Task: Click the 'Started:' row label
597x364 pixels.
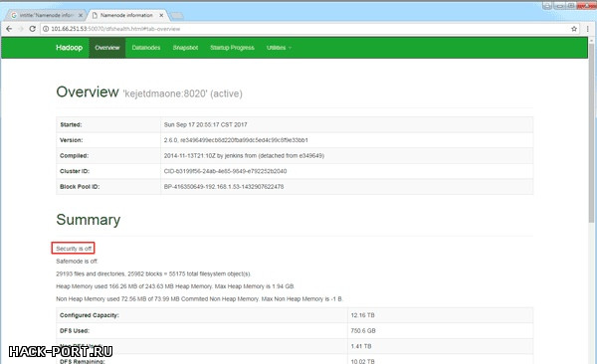Action: point(71,124)
